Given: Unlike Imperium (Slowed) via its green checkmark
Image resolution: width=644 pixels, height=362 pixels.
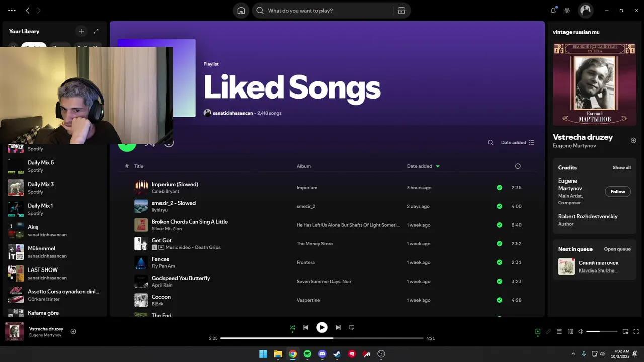Looking at the screenshot, I should 499,188.
